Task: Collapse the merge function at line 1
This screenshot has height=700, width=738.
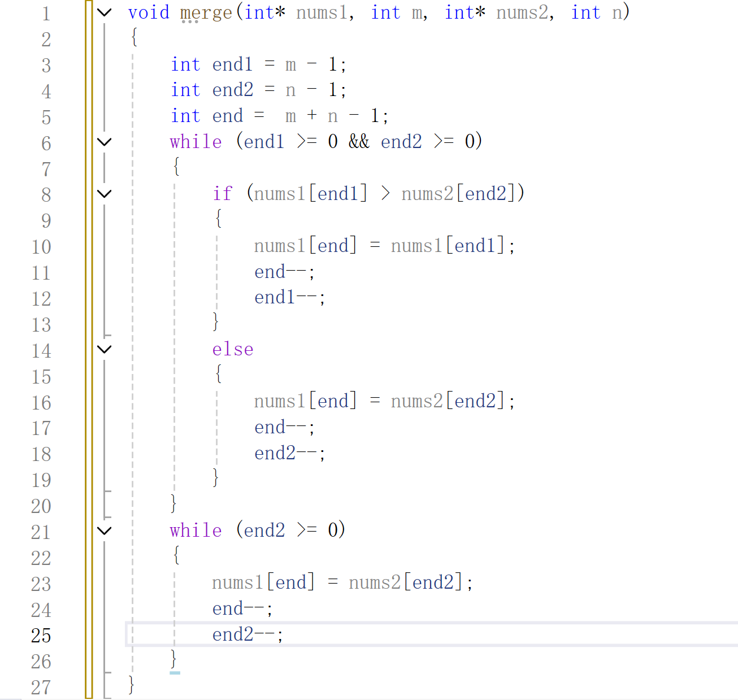Action: (105, 12)
